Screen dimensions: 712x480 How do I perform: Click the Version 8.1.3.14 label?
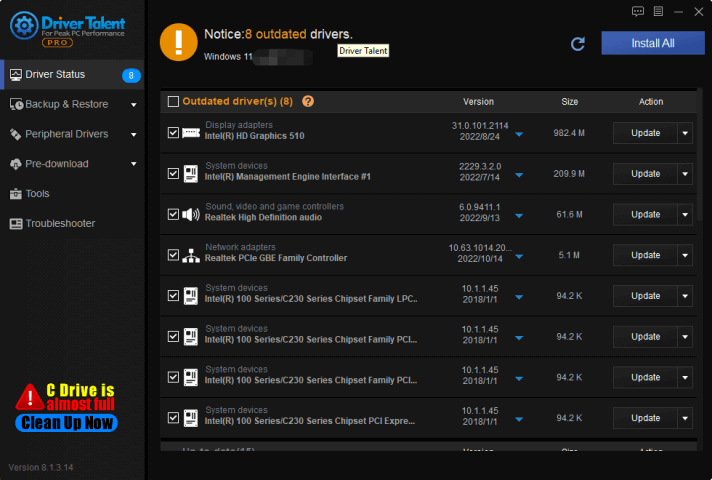point(41,467)
